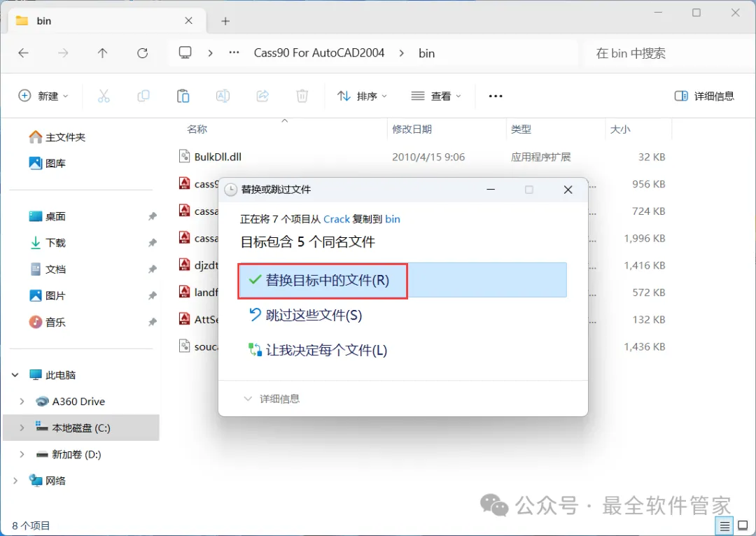
Task: Sort by Size (大小) column header
Action: [620, 129]
